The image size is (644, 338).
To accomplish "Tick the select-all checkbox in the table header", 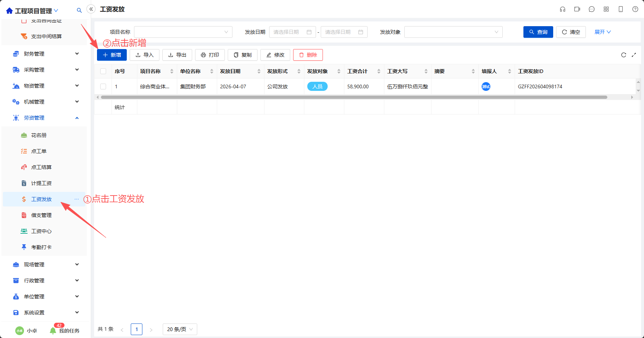I will pyautogui.click(x=103, y=71).
